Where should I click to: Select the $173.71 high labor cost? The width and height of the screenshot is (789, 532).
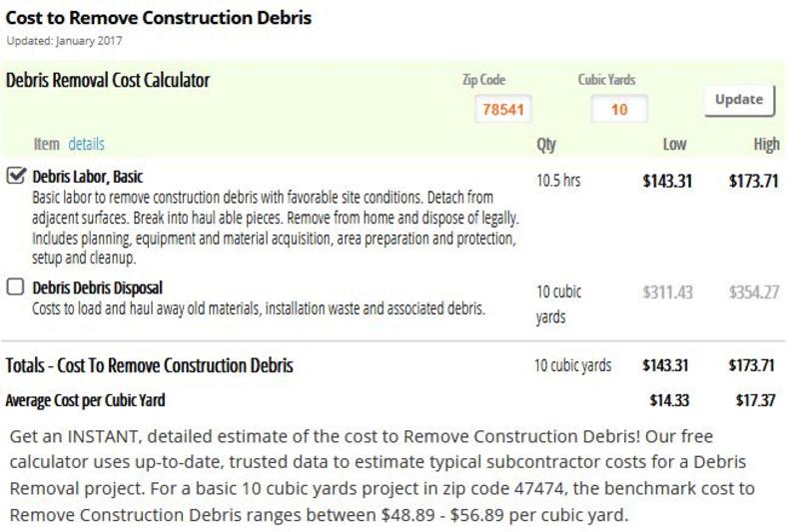coord(754,181)
